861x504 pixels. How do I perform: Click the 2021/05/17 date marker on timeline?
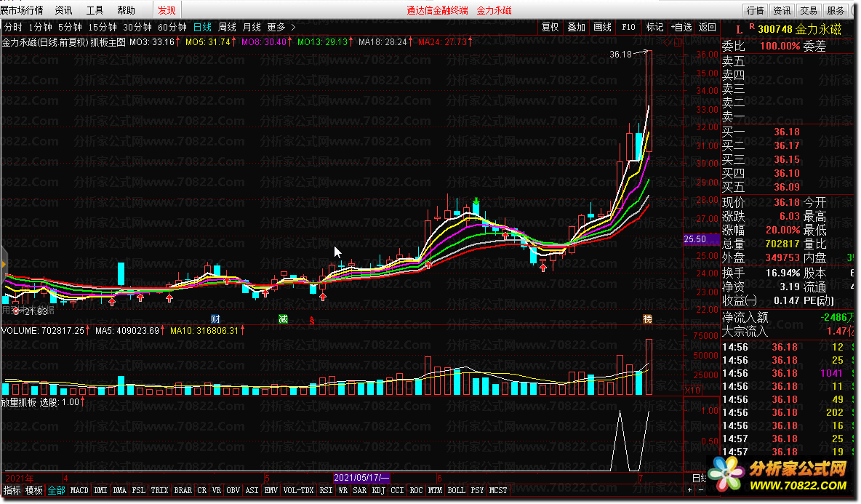[x=361, y=479]
